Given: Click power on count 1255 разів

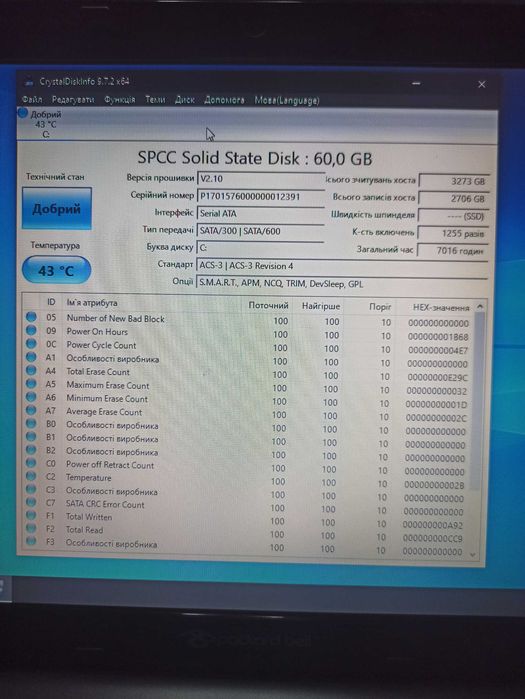Looking at the screenshot, I should 453,233.
